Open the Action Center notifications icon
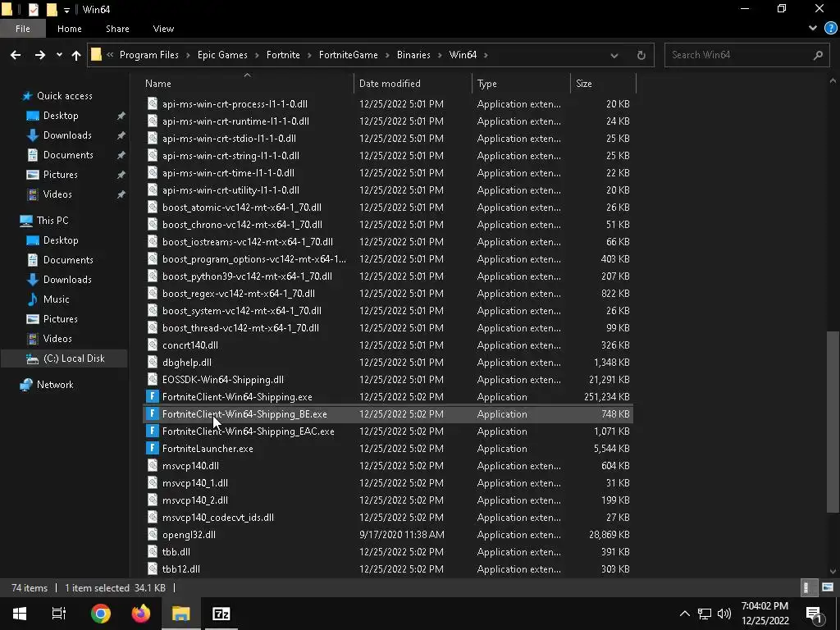The image size is (840, 630). click(x=814, y=614)
